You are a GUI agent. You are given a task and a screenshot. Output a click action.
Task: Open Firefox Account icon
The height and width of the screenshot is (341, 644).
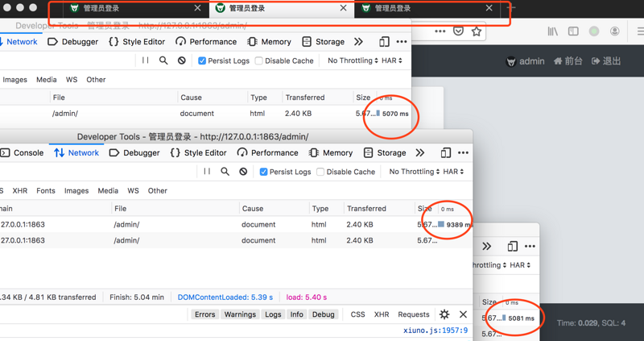point(615,31)
